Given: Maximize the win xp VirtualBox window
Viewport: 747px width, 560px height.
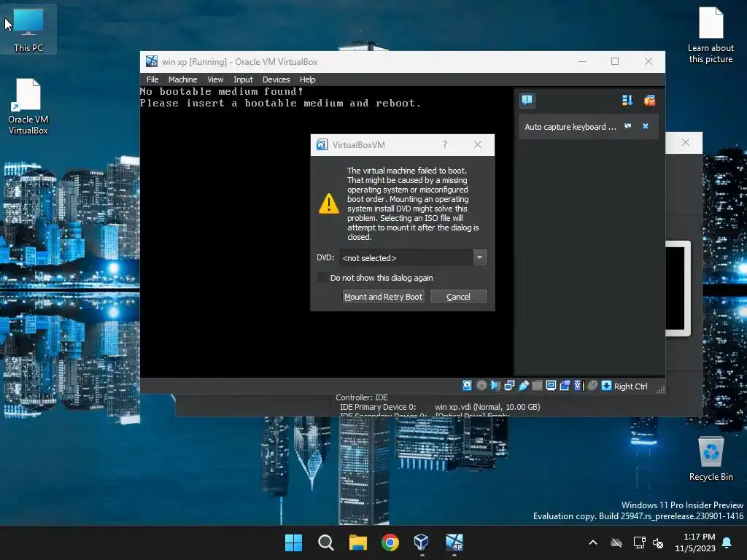Looking at the screenshot, I should click(614, 61).
